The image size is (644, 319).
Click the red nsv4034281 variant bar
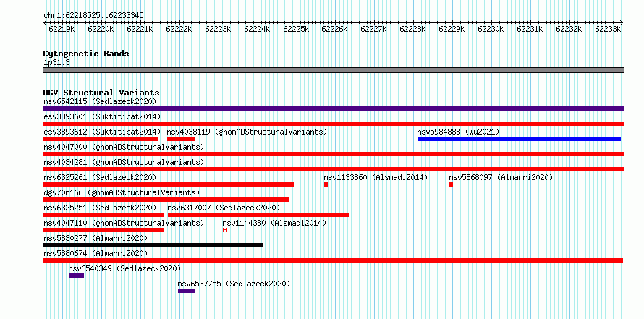click(333, 169)
